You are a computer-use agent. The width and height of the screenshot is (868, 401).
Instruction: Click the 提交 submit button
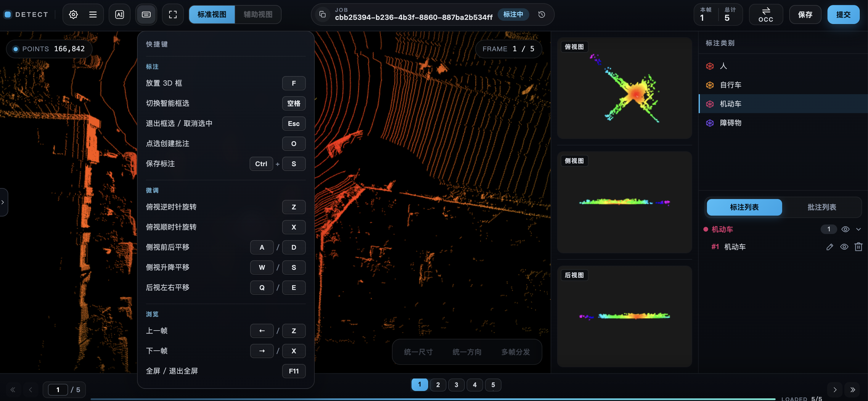[843, 15]
